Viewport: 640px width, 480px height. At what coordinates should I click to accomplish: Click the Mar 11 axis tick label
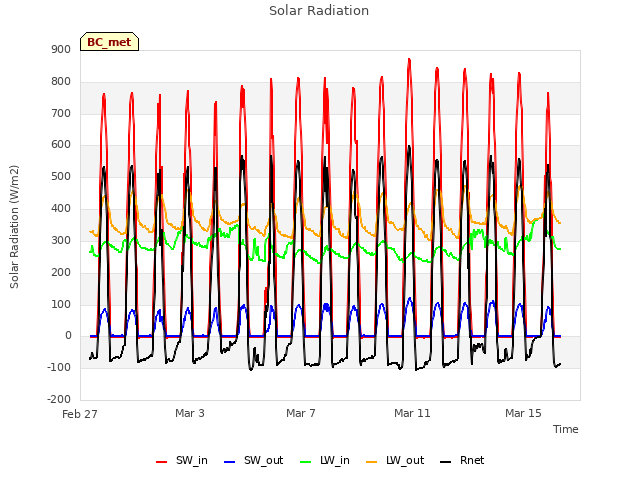point(412,413)
